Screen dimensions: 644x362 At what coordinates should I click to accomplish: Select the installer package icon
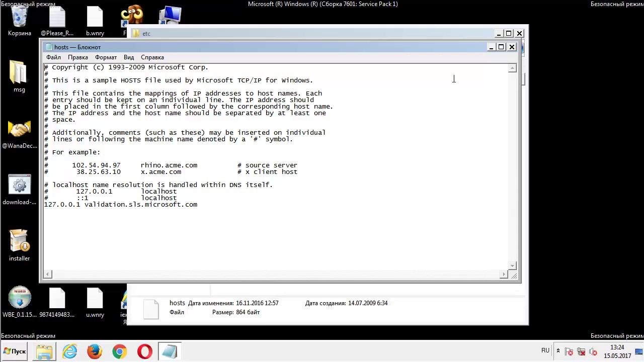[x=20, y=245]
